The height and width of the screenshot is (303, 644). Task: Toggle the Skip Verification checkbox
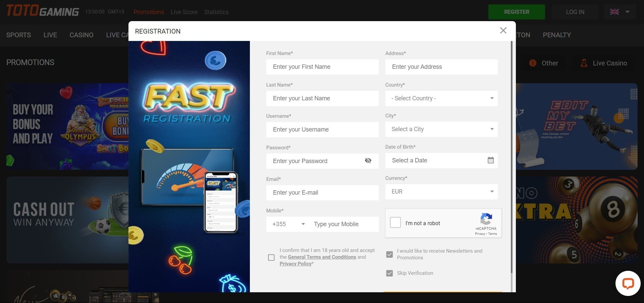(389, 273)
